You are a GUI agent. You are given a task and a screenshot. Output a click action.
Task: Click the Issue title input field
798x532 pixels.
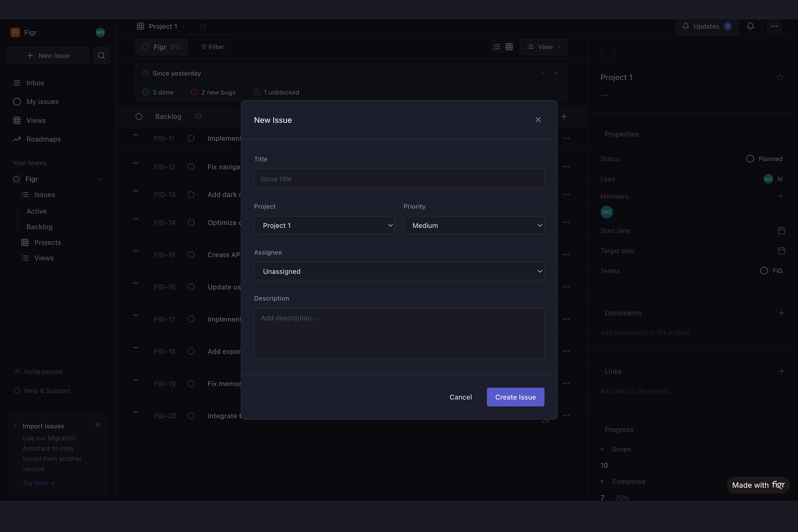pos(399,179)
